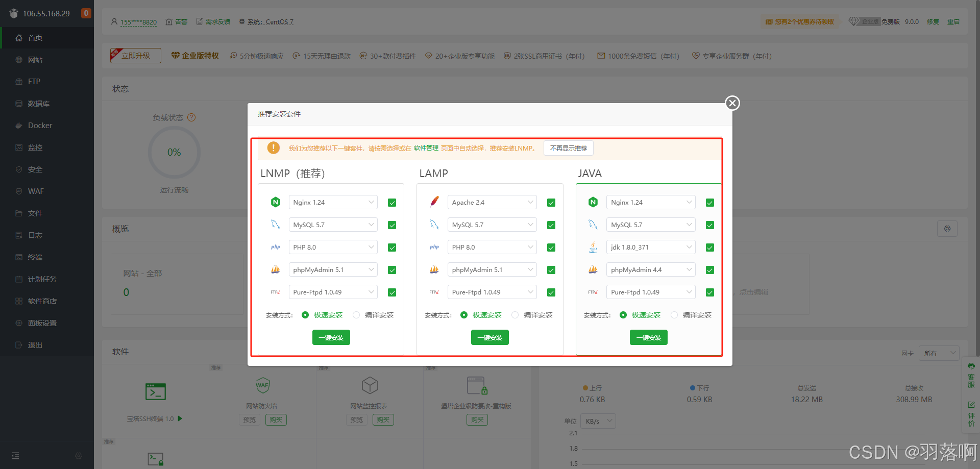Click 重启 link in top bar
980x469 pixels.
tap(953, 21)
